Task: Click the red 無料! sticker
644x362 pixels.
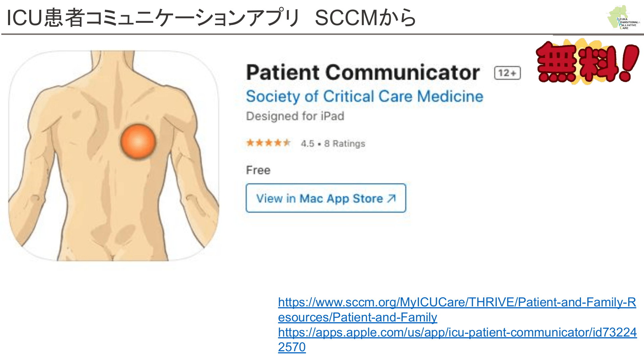Action: (x=587, y=62)
